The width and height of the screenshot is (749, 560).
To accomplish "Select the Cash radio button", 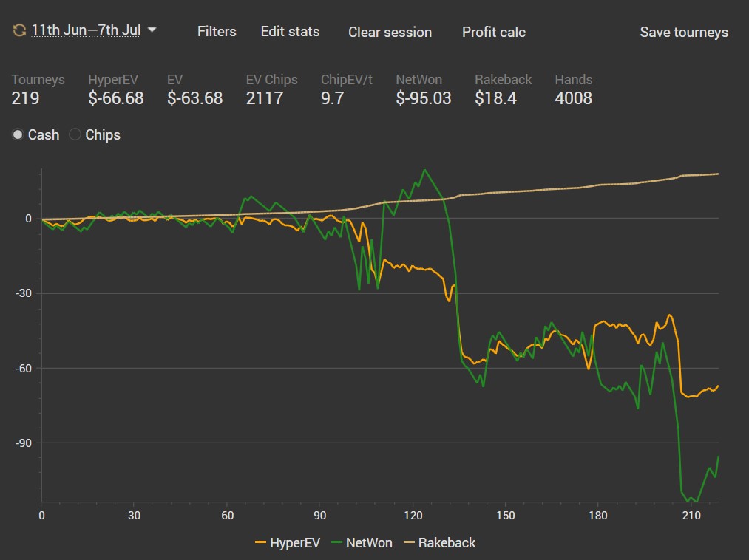I will (x=18, y=134).
